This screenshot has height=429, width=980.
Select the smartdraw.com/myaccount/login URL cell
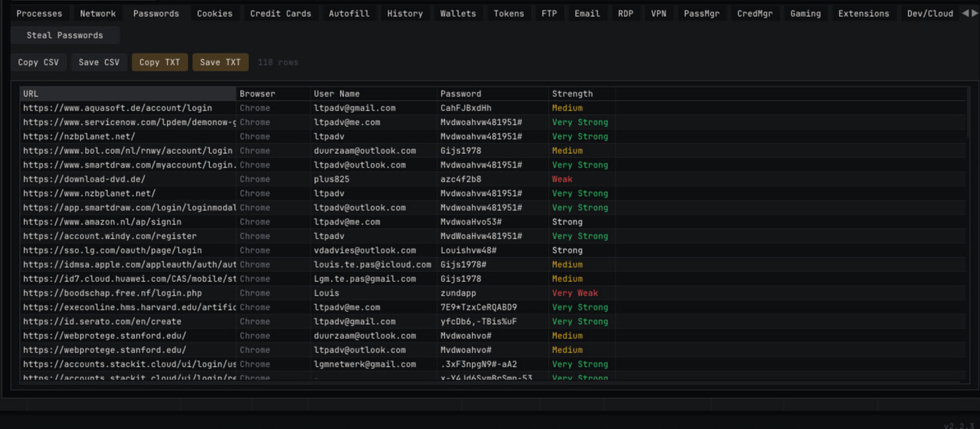pyautogui.click(x=128, y=165)
